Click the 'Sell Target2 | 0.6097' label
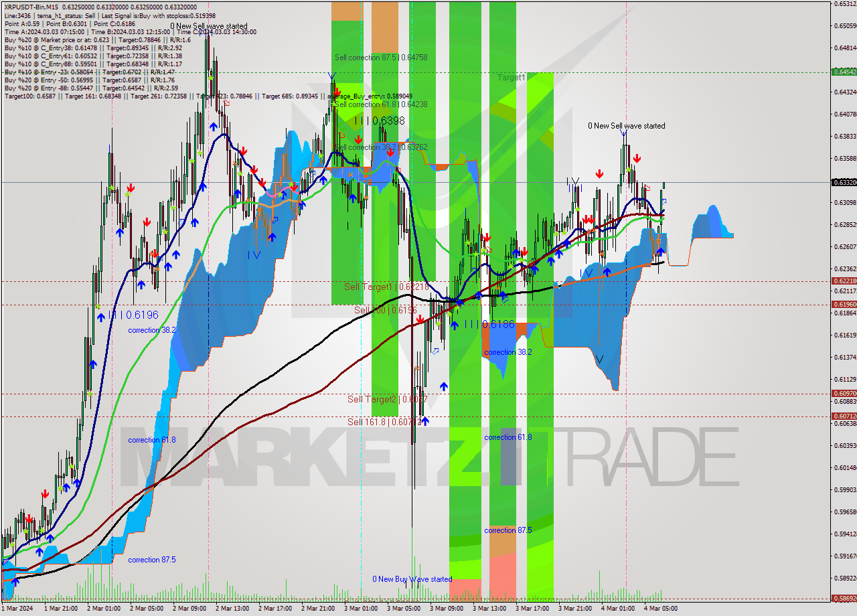The width and height of the screenshot is (857, 616). point(388,399)
